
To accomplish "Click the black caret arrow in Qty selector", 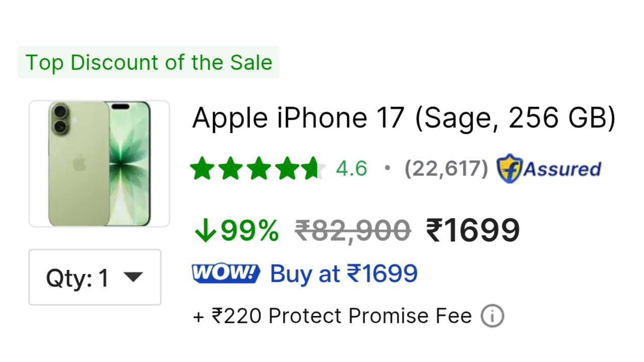I will (133, 277).
